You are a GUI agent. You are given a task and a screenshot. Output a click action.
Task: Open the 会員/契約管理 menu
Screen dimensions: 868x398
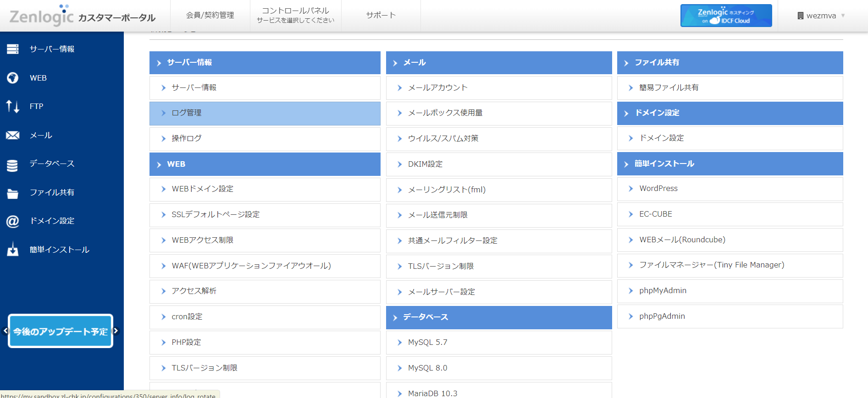click(x=210, y=16)
